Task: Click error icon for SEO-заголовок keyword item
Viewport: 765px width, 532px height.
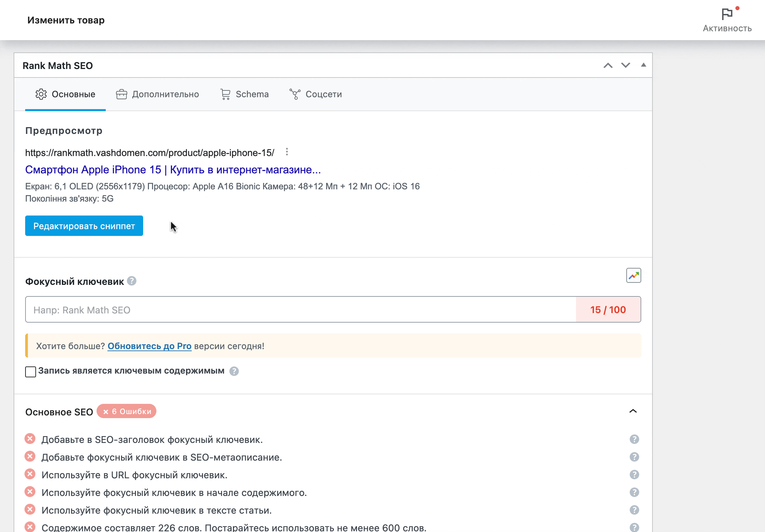Action: point(30,439)
